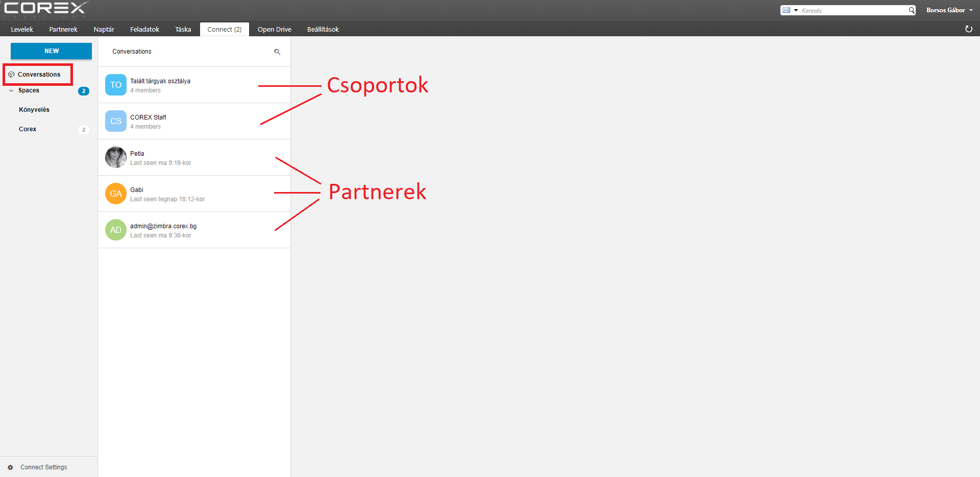Click the Spaces unread badge
The width and height of the screenshot is (980, 477).
84,91
